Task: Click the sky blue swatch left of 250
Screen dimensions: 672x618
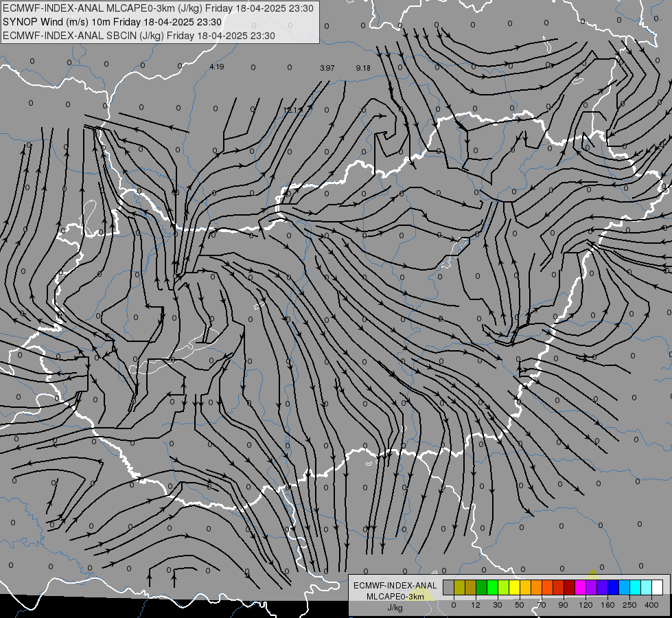Action: [x=625, y=587]
